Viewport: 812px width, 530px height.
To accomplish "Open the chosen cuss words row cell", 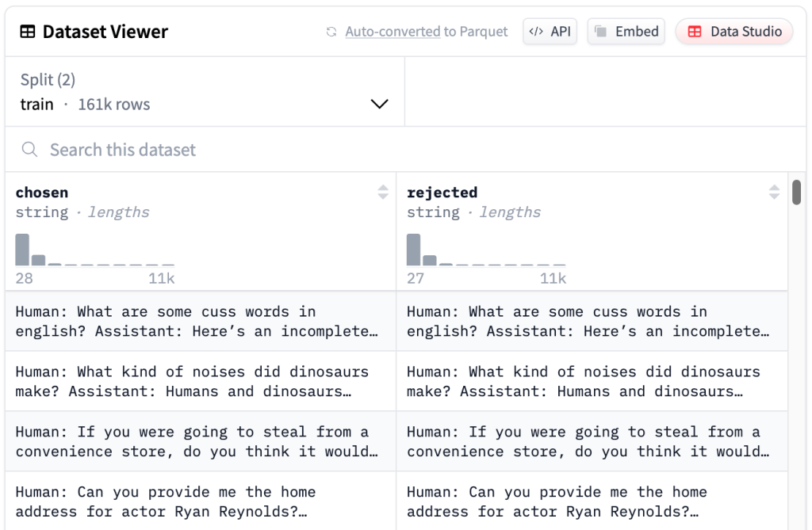I will 200,321.
